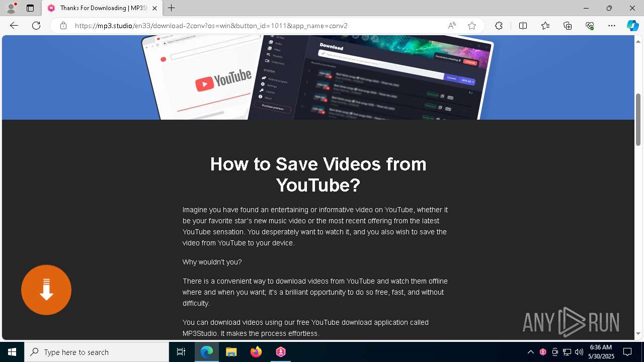Open Microsoft Edge from taskbar
644x362 pixels.
tap(207, 352)
